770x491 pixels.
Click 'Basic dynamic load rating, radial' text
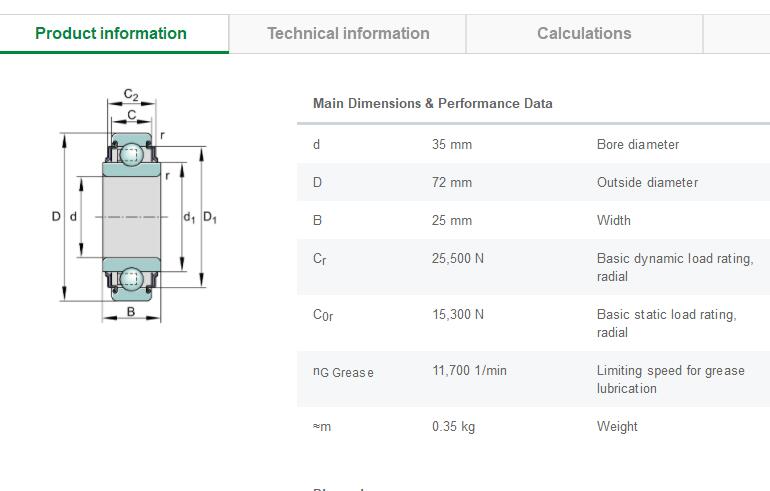point(675,267)
